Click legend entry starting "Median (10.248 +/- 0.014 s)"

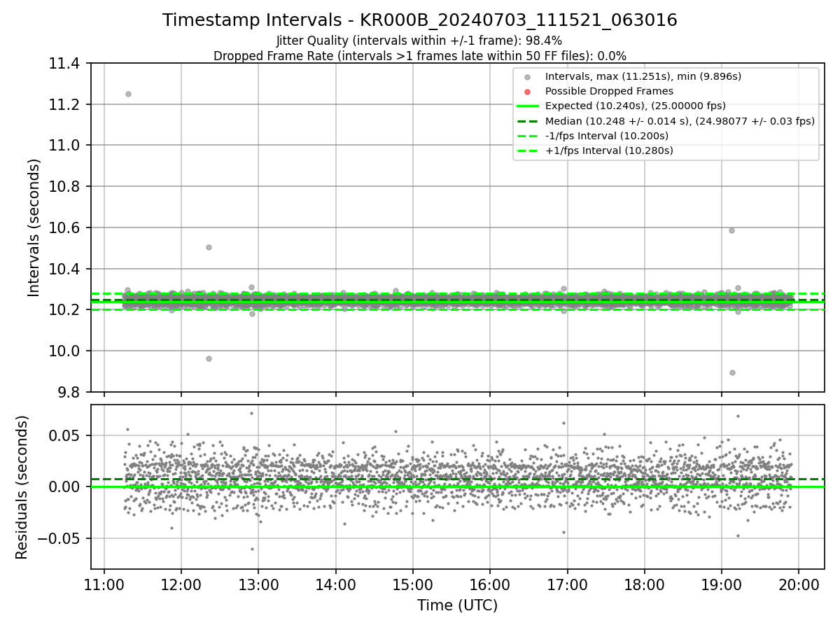[680, 121]
